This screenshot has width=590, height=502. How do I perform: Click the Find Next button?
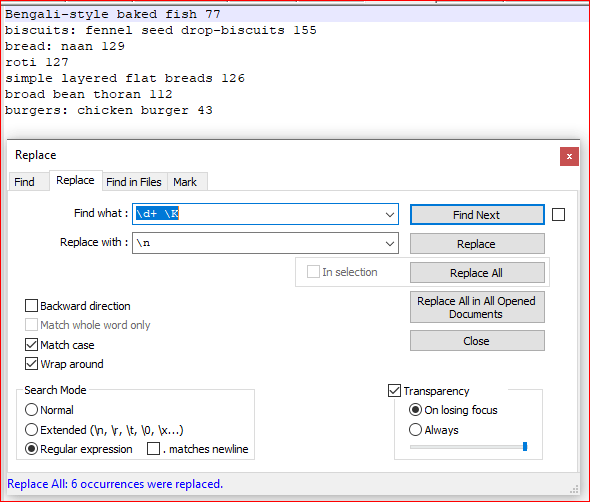[x=477, y=215]
